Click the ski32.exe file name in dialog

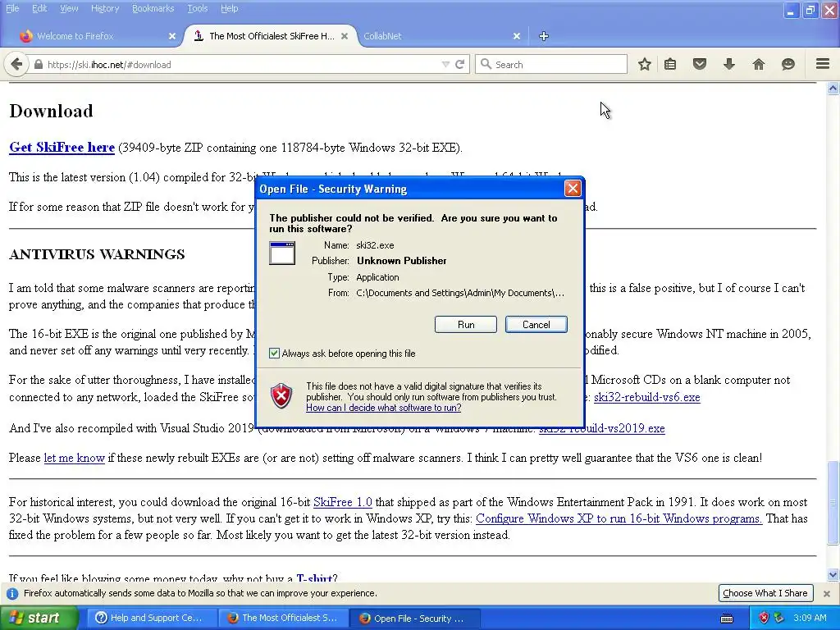click(x=375, y=245)
